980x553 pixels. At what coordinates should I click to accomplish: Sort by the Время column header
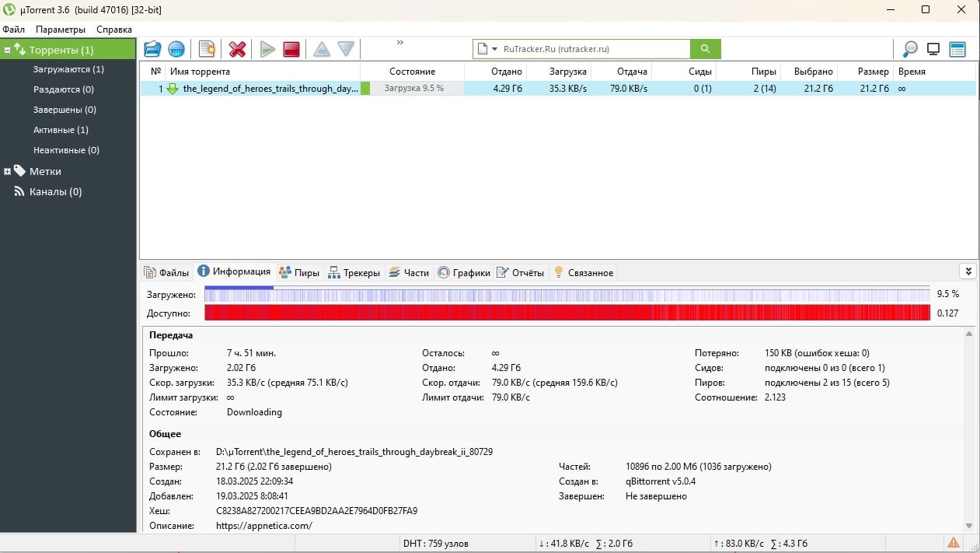(x=935, y=72)
